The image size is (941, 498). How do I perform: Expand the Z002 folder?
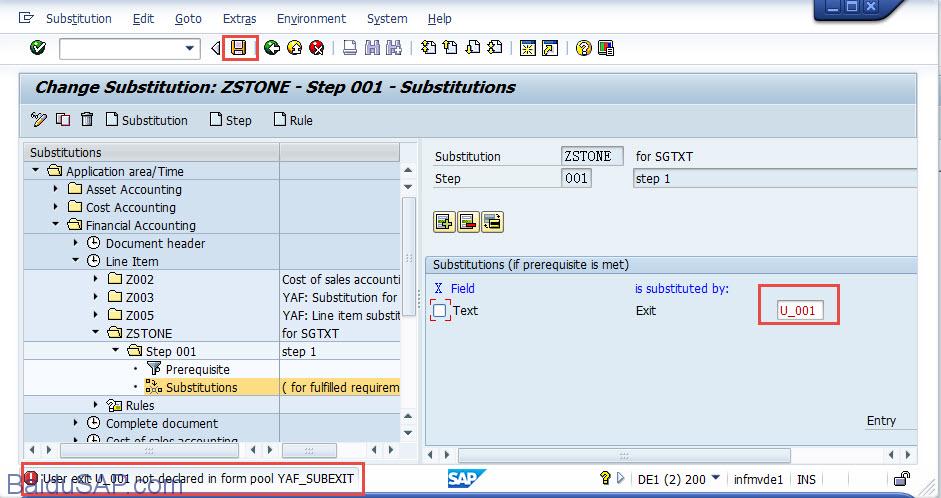pyautogui.click(x=96, y=279)
